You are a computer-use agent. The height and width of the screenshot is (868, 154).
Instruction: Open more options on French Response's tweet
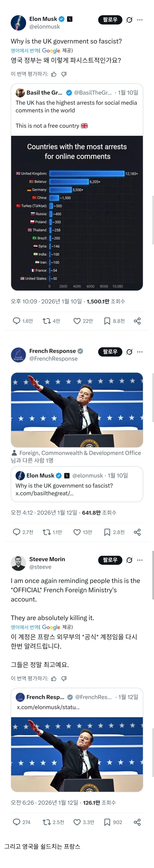coord(140,352)
